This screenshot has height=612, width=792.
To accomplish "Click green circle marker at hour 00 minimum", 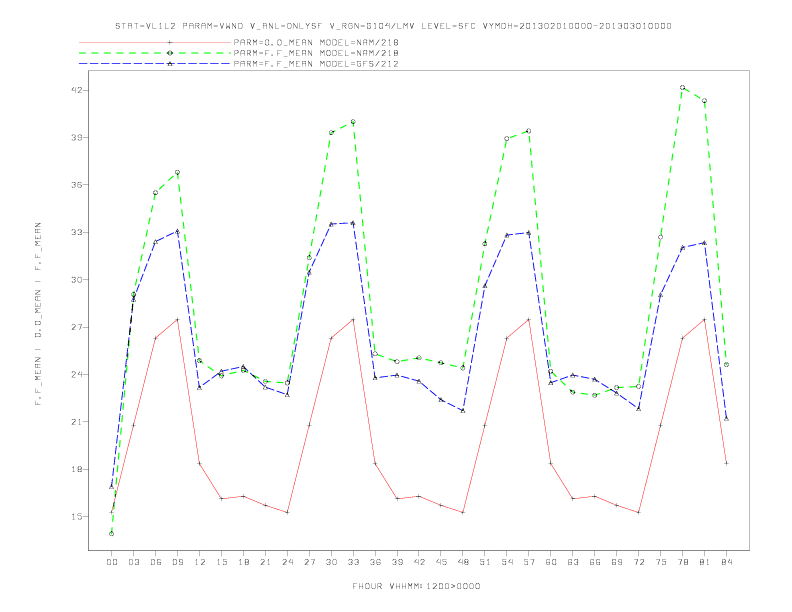I will (x=112, y=534).
